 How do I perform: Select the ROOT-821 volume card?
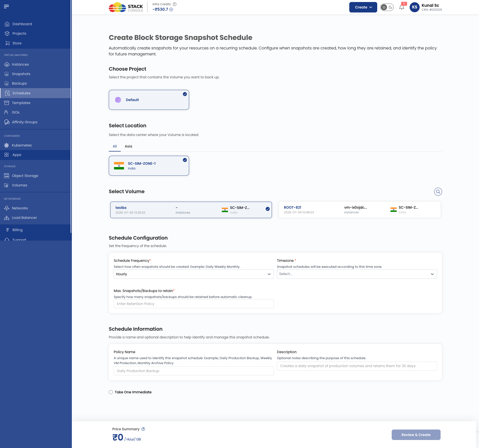360,210
